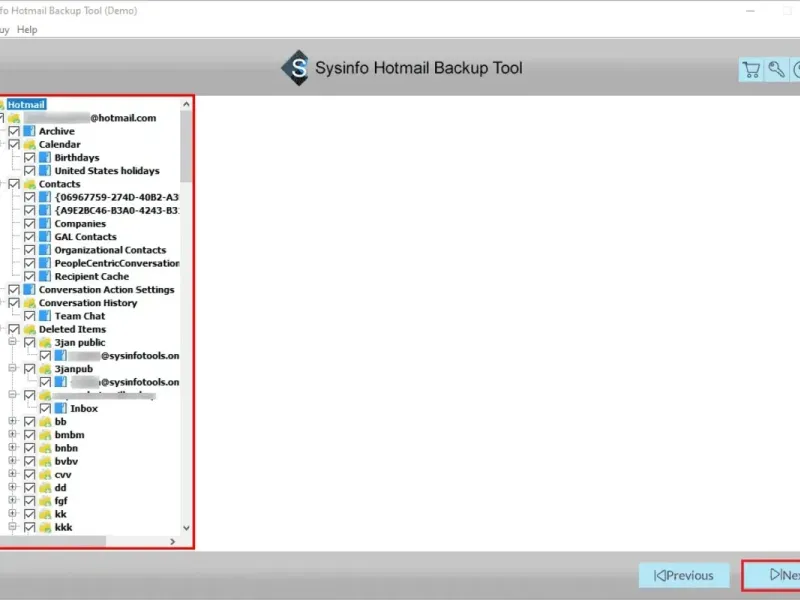800x600 pixels.
Task: Toggle the Contacts checkbox
Action: point(14,184)
